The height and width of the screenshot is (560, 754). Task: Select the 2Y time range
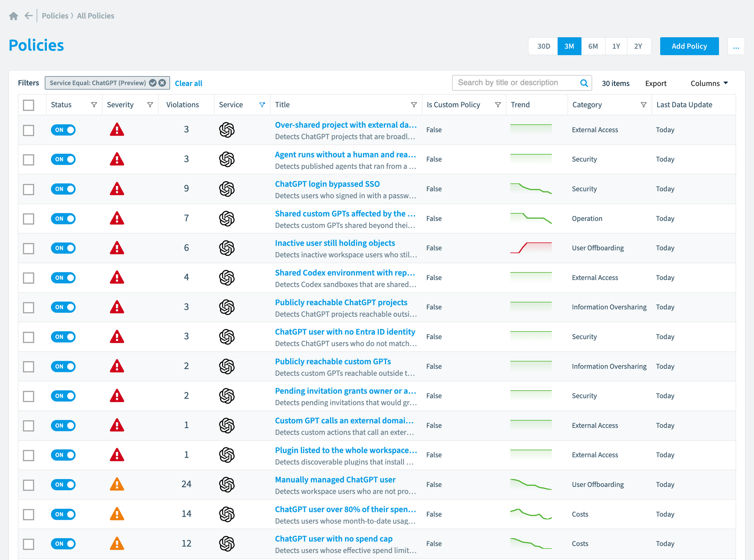638,46
